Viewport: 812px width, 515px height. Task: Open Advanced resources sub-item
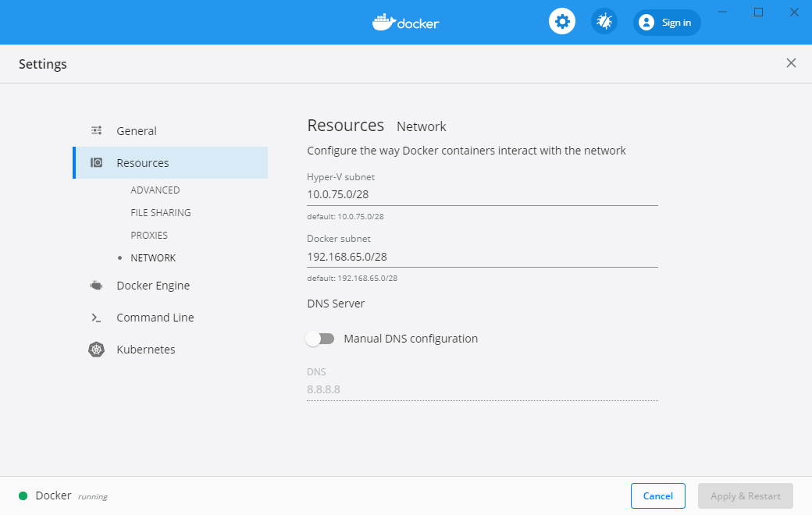tap(155, 190)
